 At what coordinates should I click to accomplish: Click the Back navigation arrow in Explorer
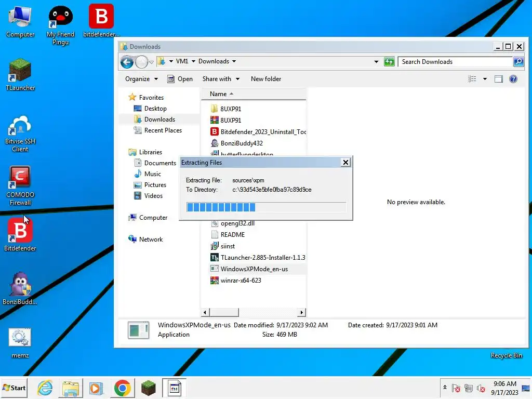point(127,62)
